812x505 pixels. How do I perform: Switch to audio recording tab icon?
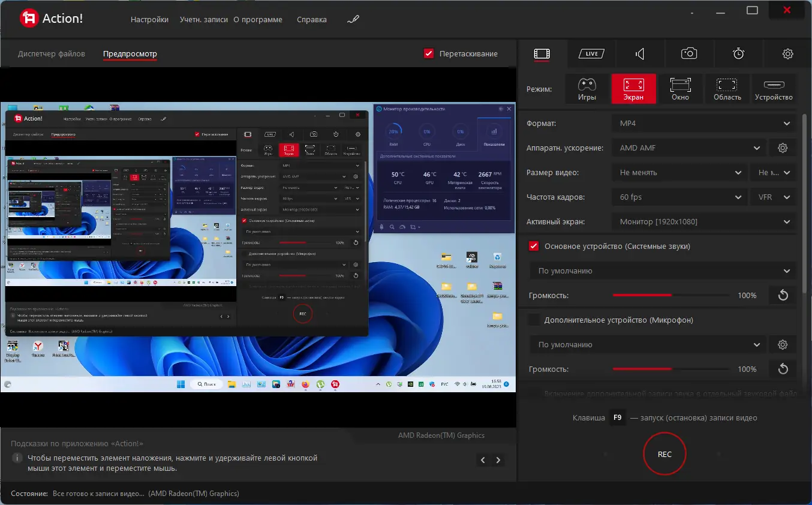640,53
